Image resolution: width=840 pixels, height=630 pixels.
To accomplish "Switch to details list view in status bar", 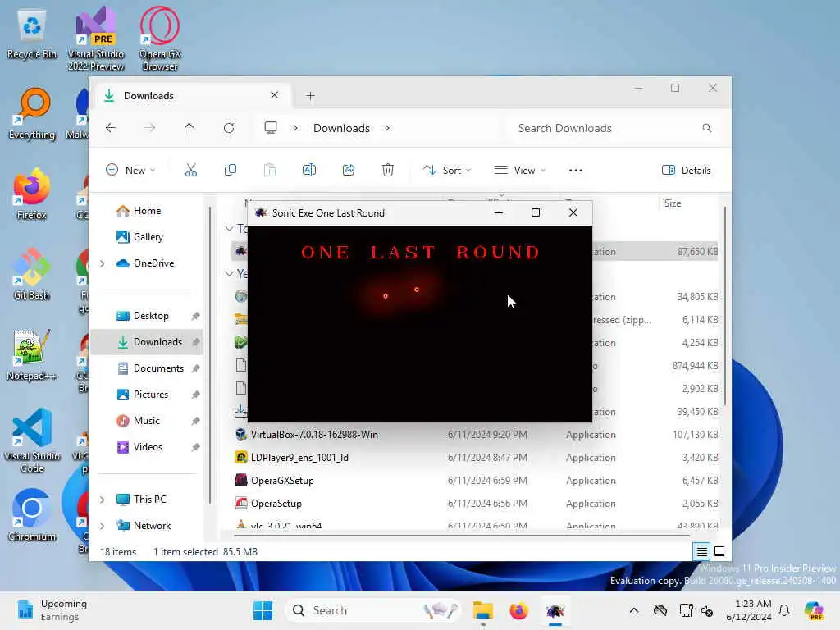I will [702, 551].
